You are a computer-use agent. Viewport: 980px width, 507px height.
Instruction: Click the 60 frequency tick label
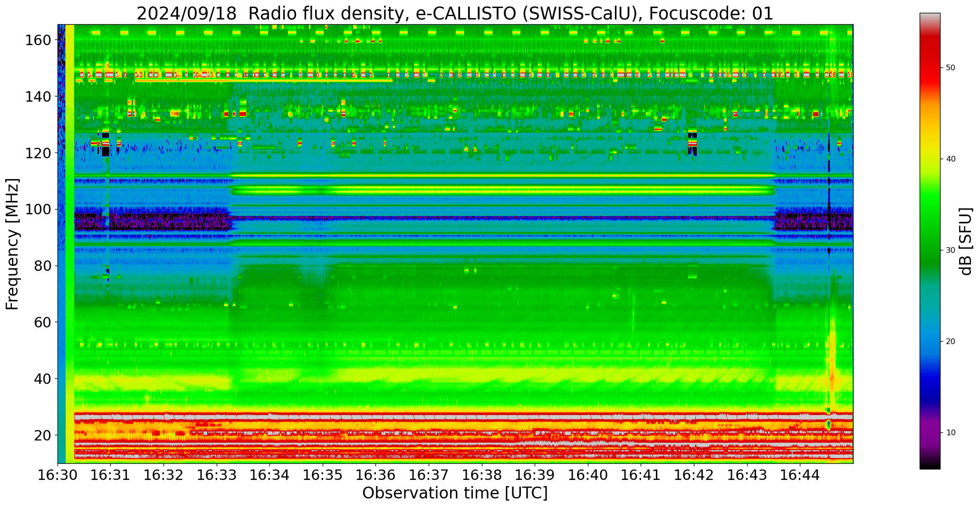pyautogui.click(x=42, y=322)
